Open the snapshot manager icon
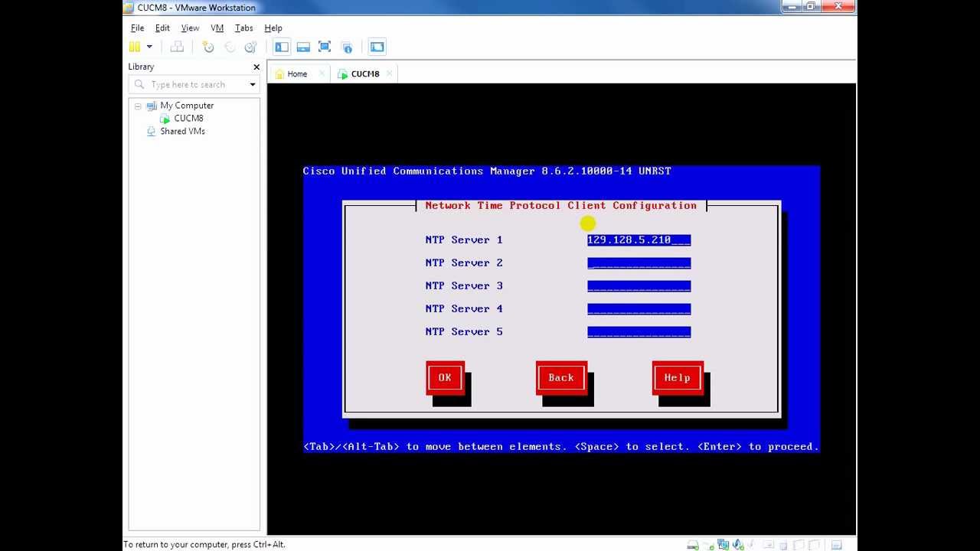 [x=250, y=47]
